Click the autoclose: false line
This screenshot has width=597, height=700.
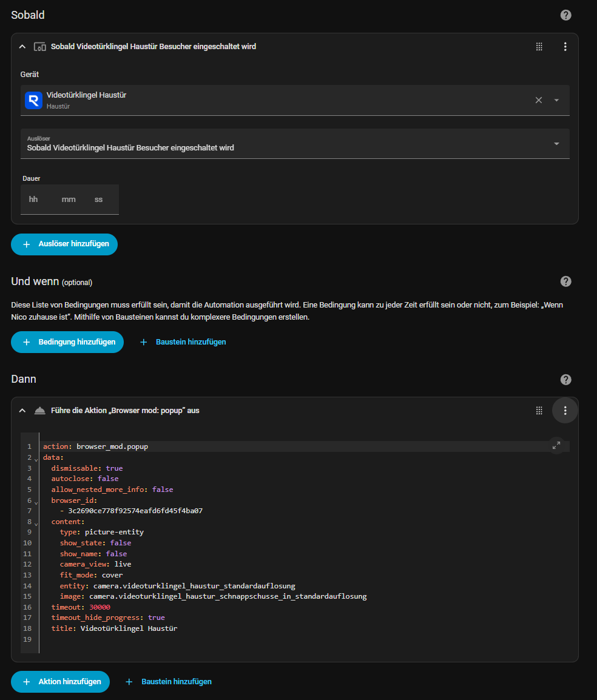pos(85,479)
